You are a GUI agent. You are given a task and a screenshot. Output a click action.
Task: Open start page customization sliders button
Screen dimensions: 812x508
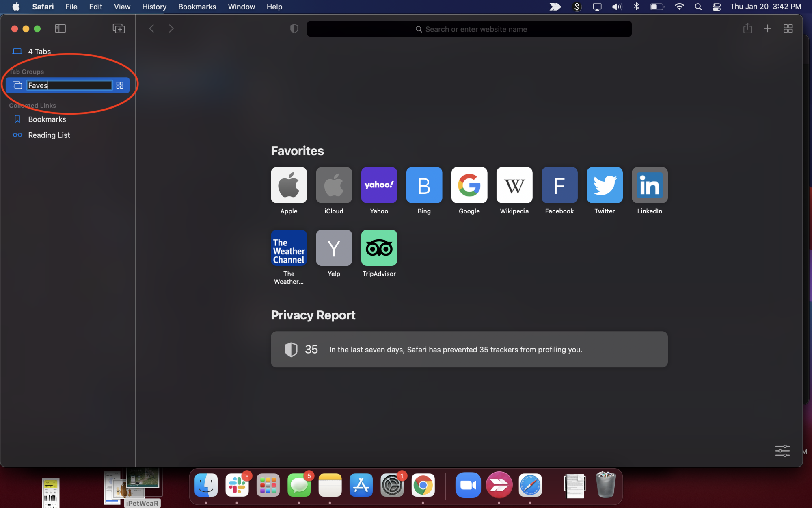(782, 450)
